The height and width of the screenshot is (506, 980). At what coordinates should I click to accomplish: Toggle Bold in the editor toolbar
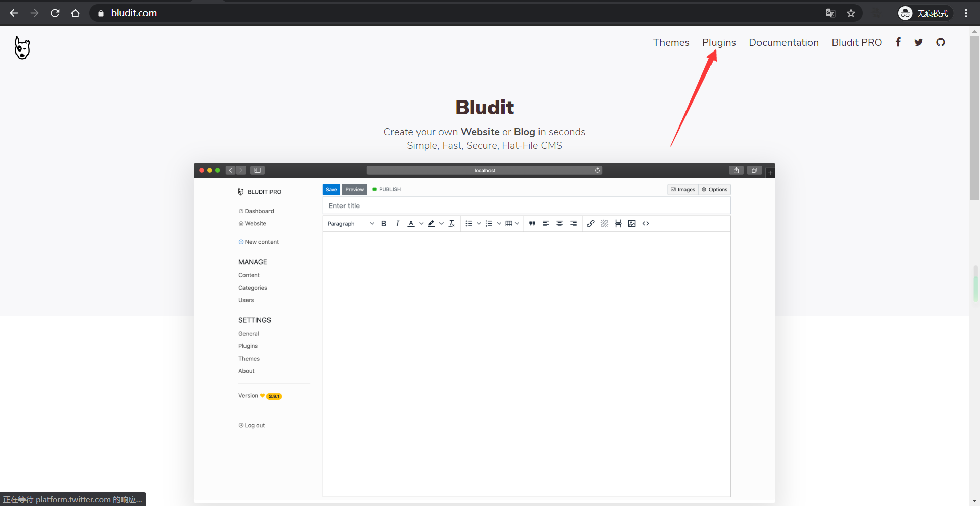pyautogui.click(x=384, y=224)
